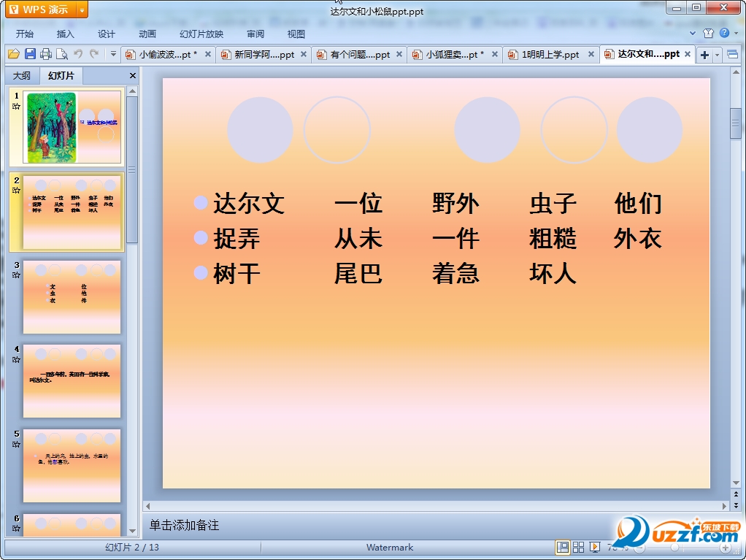746x560 pixels.
Task: Click the animation star icon under slide 4
Action: [16, 360]
